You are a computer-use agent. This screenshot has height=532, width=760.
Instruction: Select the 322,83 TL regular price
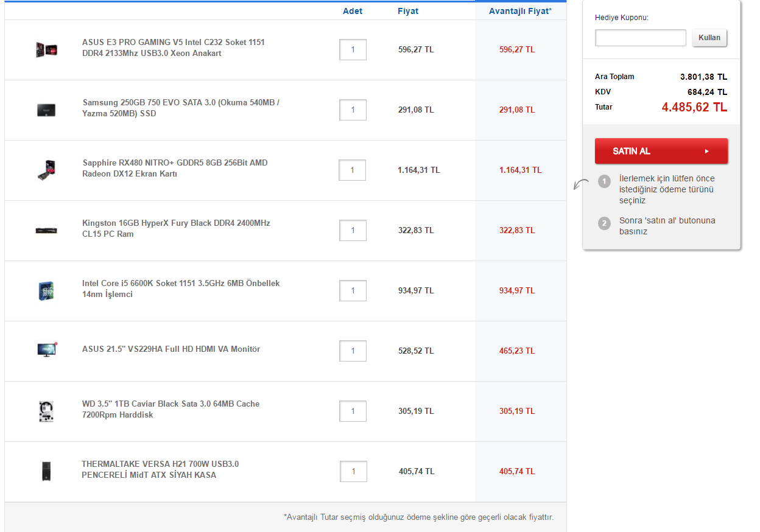pos(416,230)
